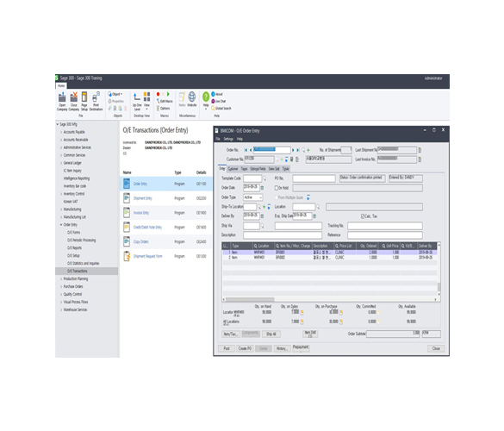Click the Order No. finder magnifier icon

[303, 150]
